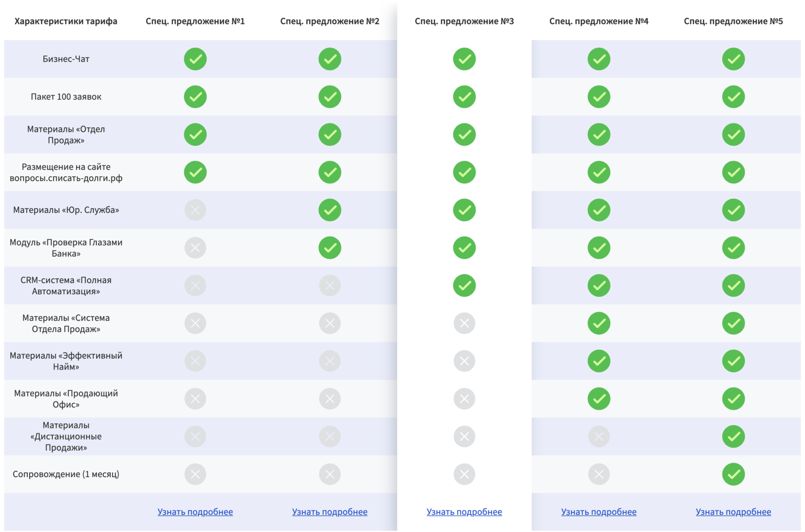This screenshot has height=532, width=805.
Task: Follow Узнать подробнее link under предложение №2
Action: (x=330, y=512)
